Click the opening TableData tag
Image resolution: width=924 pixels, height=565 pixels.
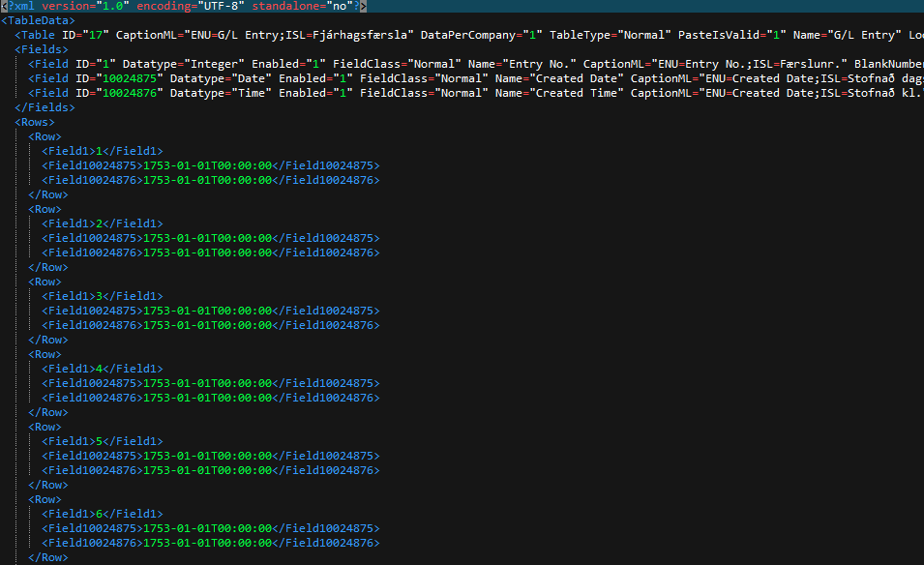click(38, 20)
